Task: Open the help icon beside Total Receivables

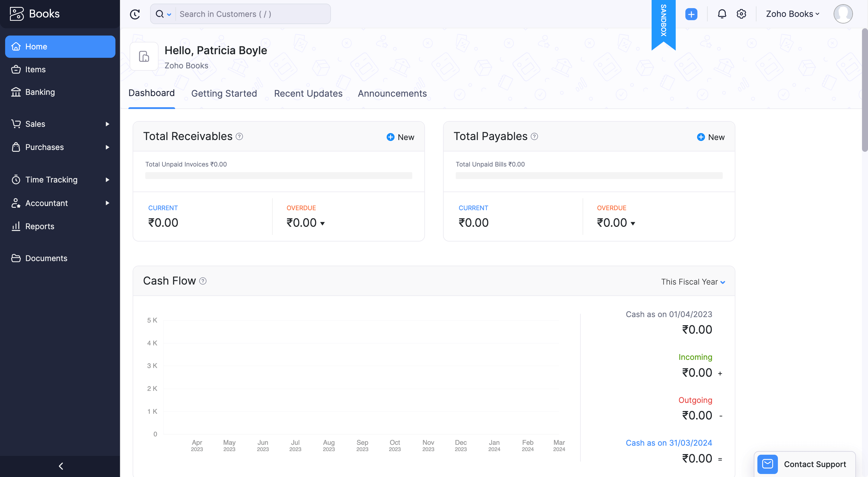Action: point(239,137)
